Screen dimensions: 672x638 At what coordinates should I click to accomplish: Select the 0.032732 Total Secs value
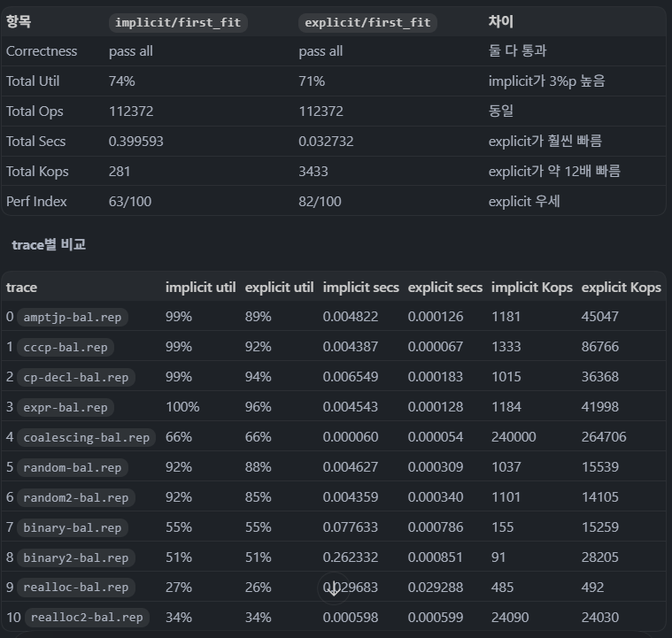(x=326, y=142)
